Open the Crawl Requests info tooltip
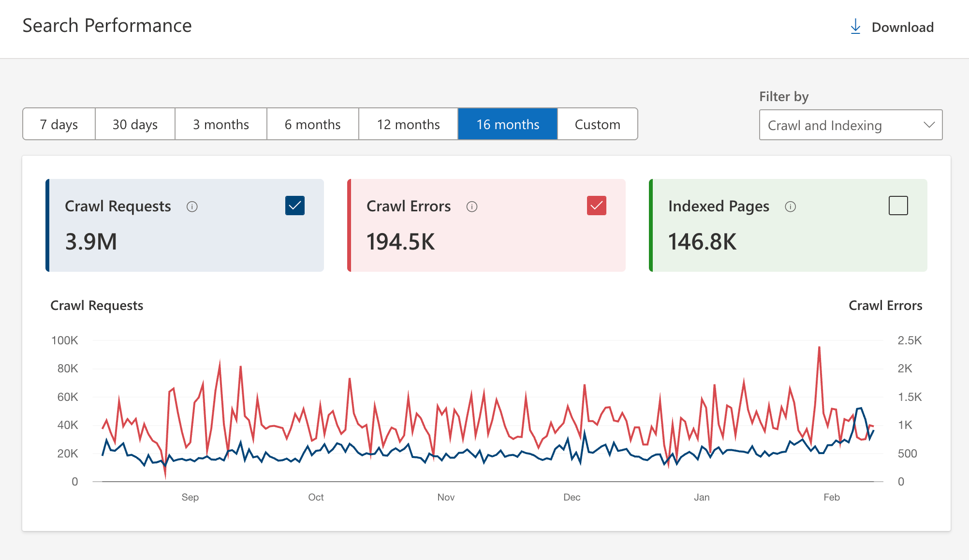The height and width of the screenshot is (560, 969). click(x=192, y=206)
